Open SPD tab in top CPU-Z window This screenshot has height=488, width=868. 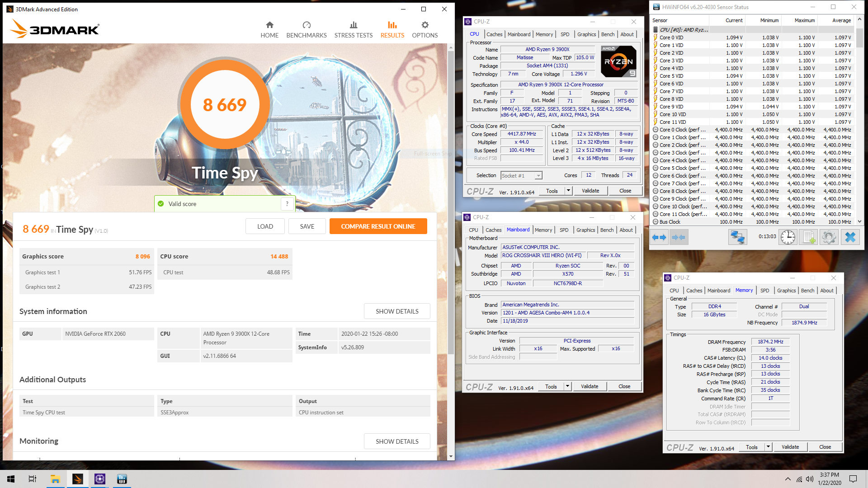click(x=565, y=34)
